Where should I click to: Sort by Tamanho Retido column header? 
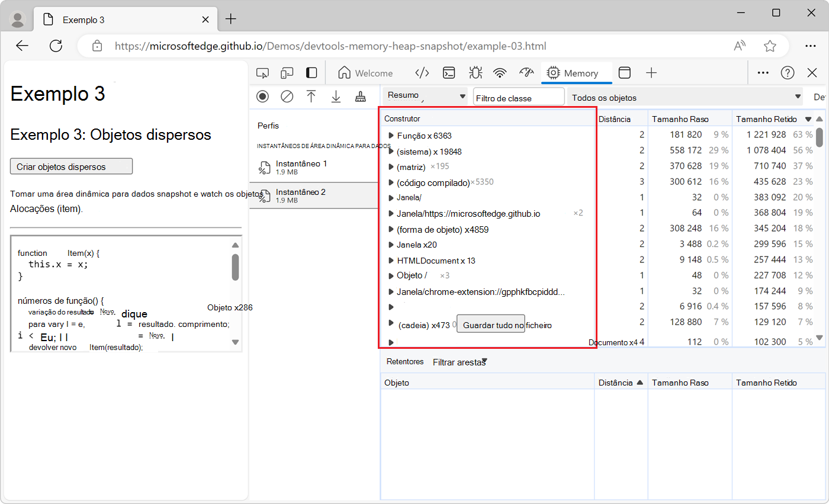[x=766, y=119]
